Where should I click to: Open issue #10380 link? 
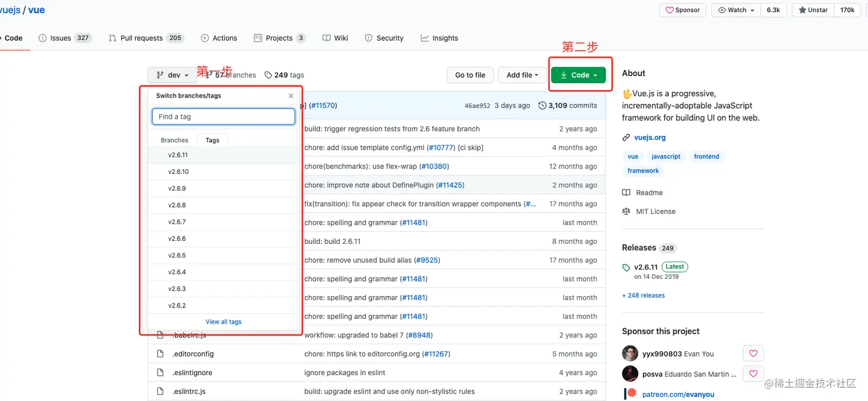coord(435,166)
